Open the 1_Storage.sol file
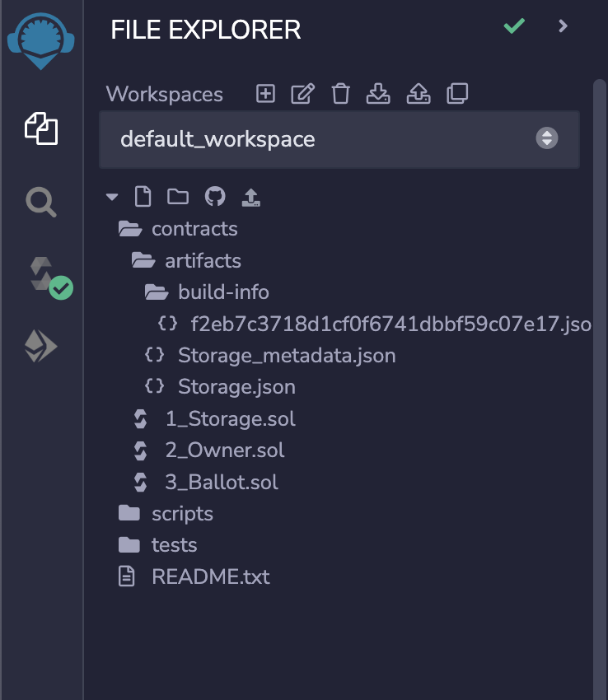 229,419
